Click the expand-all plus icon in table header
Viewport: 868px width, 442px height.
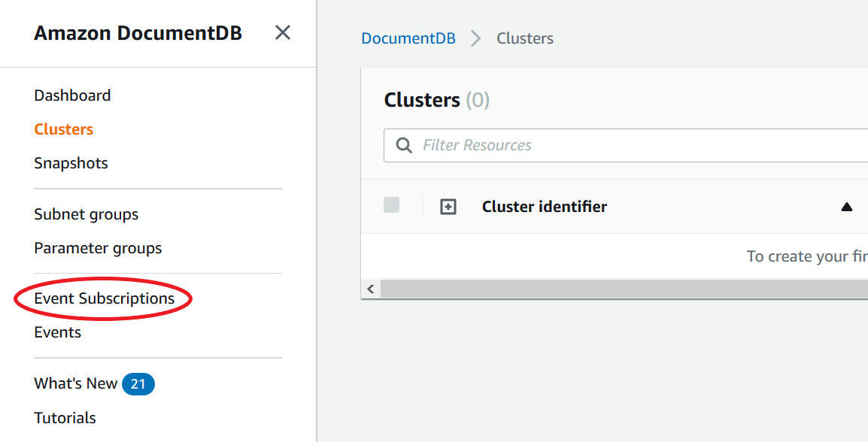coord(448,206)
